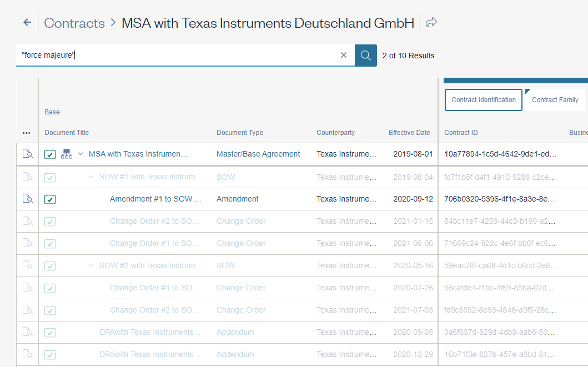Switch to the Contract Family tab
The height and width of the screenshot is (367, 588).
click(x=555, y=100)
